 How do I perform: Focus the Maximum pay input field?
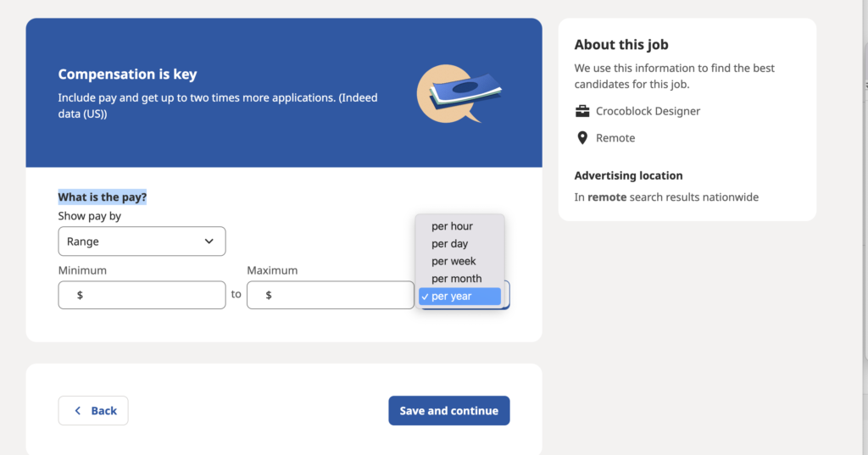tap(339, 295)
